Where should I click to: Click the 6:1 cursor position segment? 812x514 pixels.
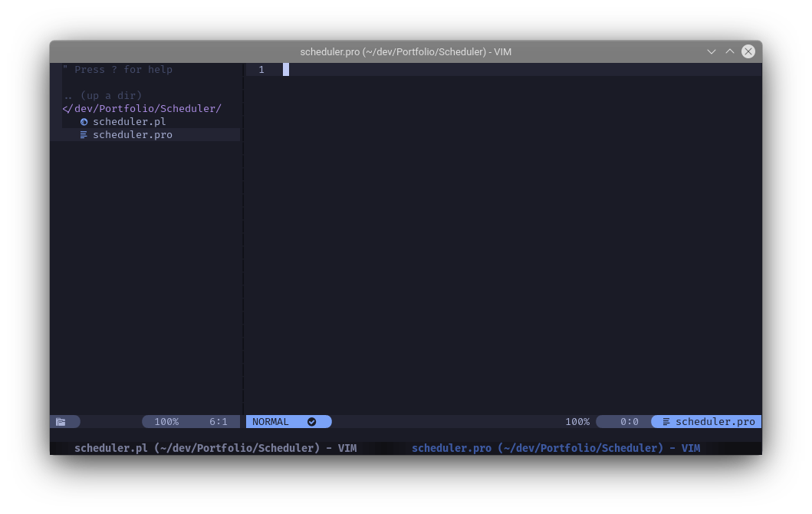pos(219,421)
